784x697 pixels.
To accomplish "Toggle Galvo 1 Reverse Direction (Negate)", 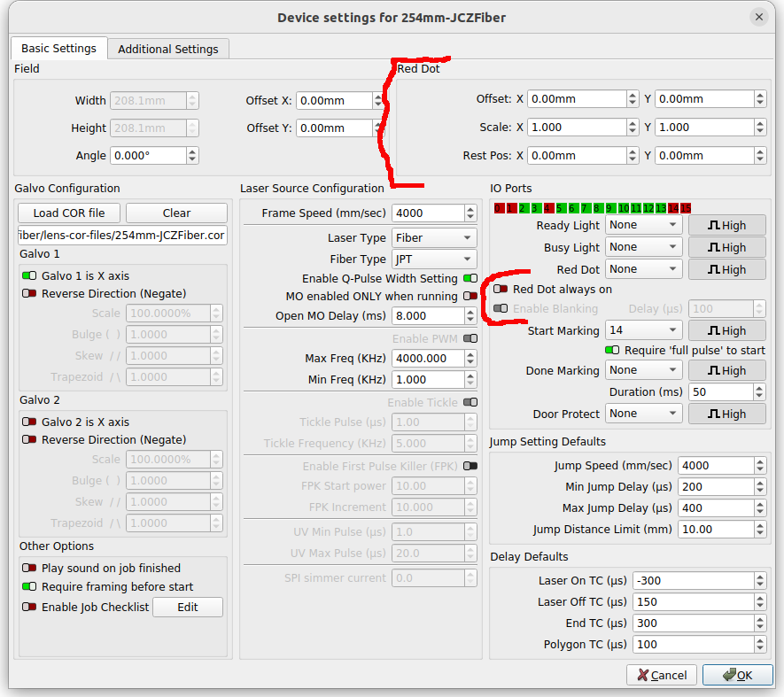I will click(x=29, y=293).
